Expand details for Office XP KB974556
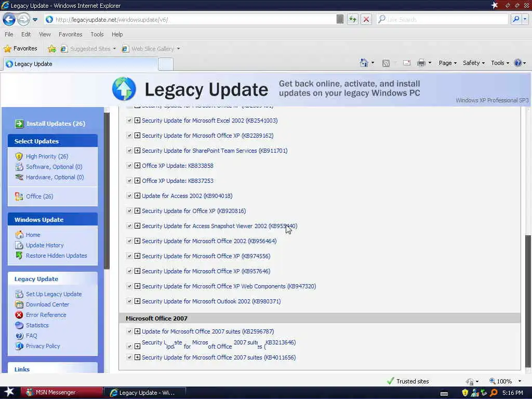Image resolution: width=532 pixels, height=399 pixels. 137,256
